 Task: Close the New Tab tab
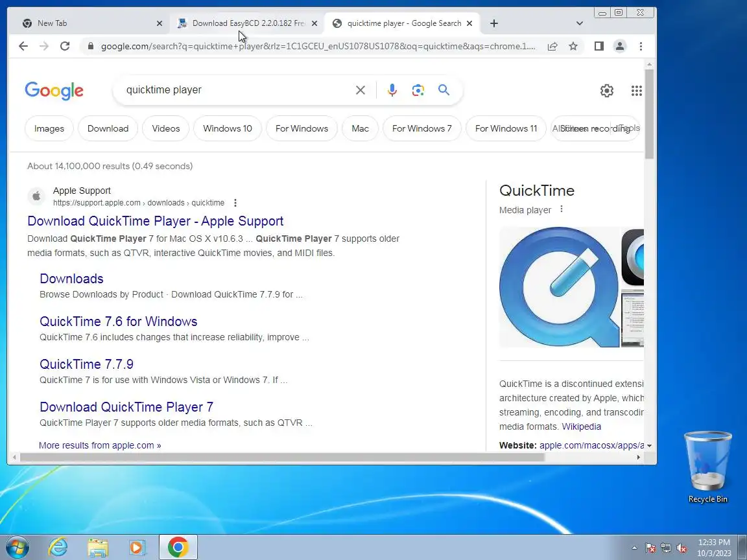[x=160, y=23]
